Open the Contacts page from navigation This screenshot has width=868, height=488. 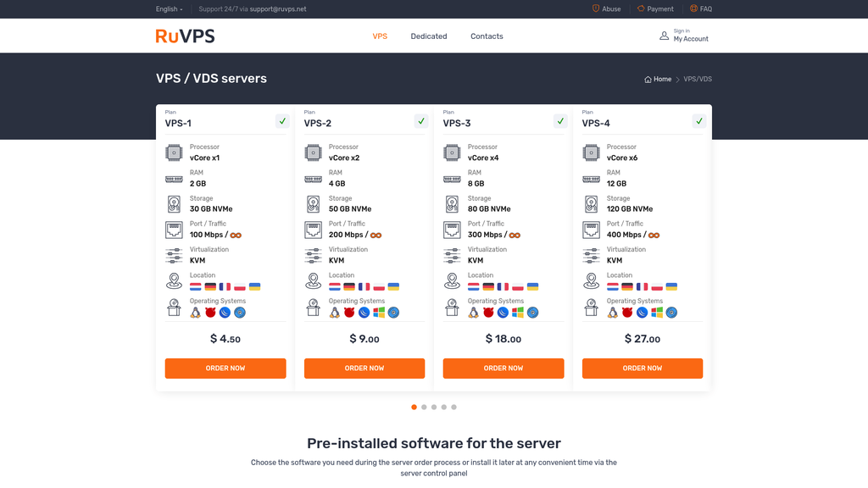coord(487,36)
